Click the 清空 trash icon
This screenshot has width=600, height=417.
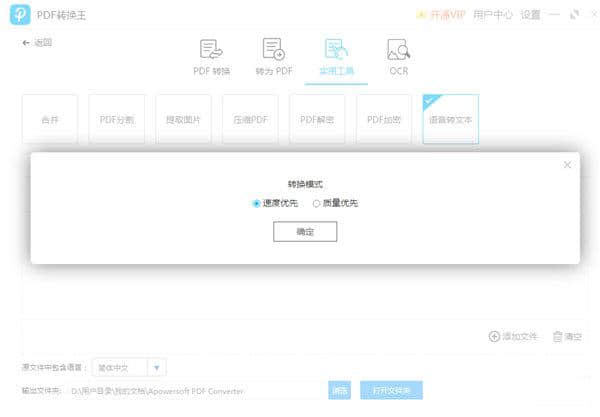point(557,337)
